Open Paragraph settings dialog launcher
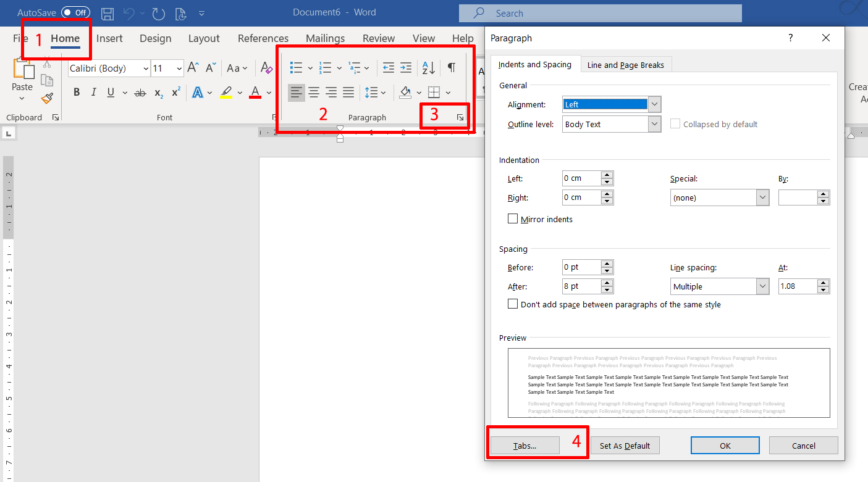 (460, 117)
